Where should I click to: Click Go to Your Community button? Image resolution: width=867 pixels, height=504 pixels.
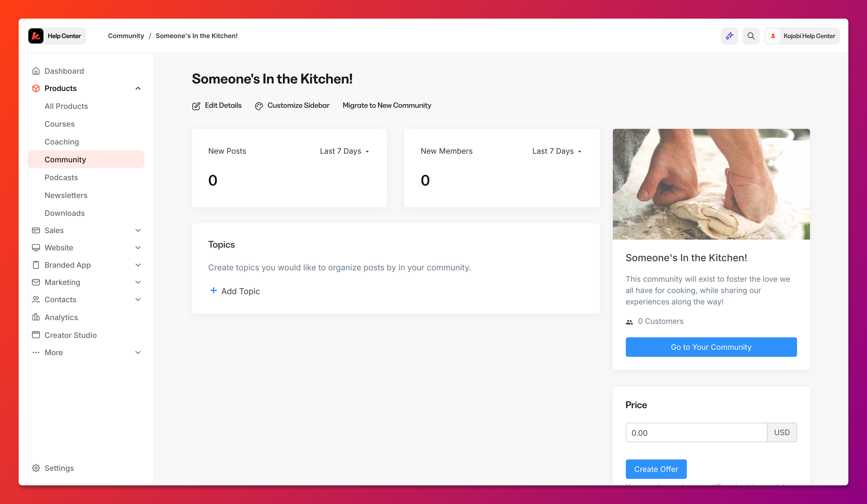pyautogui.click(x=711, y=347)
